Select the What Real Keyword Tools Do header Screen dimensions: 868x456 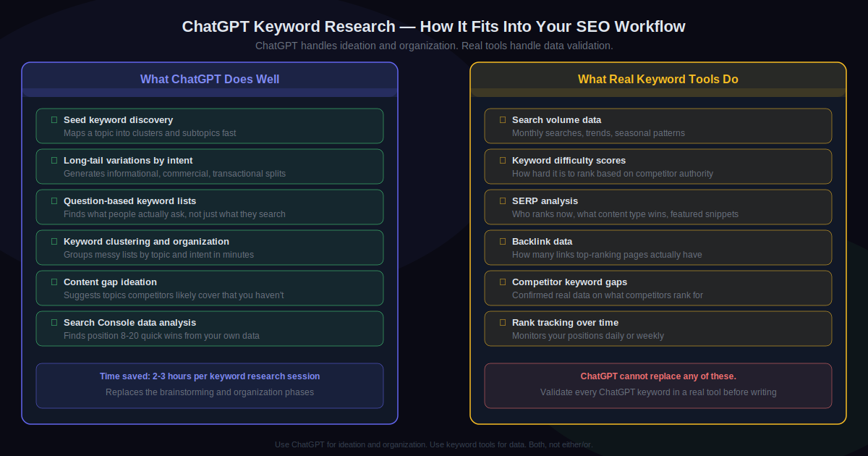pos(658,80)
